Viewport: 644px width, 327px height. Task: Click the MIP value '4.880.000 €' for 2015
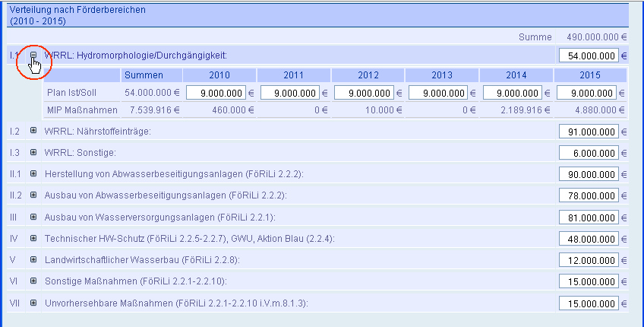pyautogui.click(x=600, y=110)
